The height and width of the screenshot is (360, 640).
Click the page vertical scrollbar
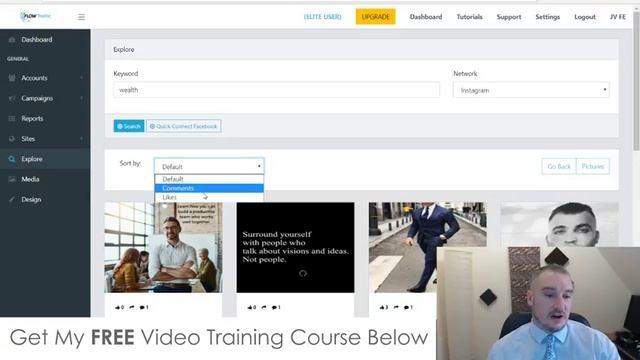(x=636, y=82)
